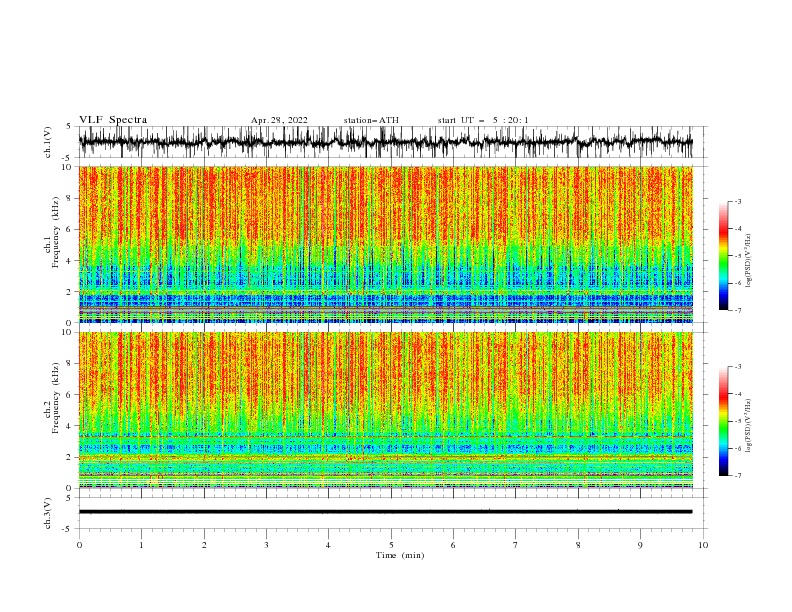Click the "5" tick on ch.3(V) axis
The image size is (792, 612).
69,498
